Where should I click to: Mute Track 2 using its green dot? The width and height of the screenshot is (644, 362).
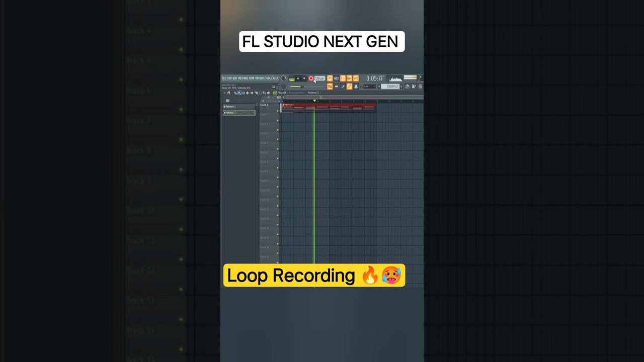(277, 121)
